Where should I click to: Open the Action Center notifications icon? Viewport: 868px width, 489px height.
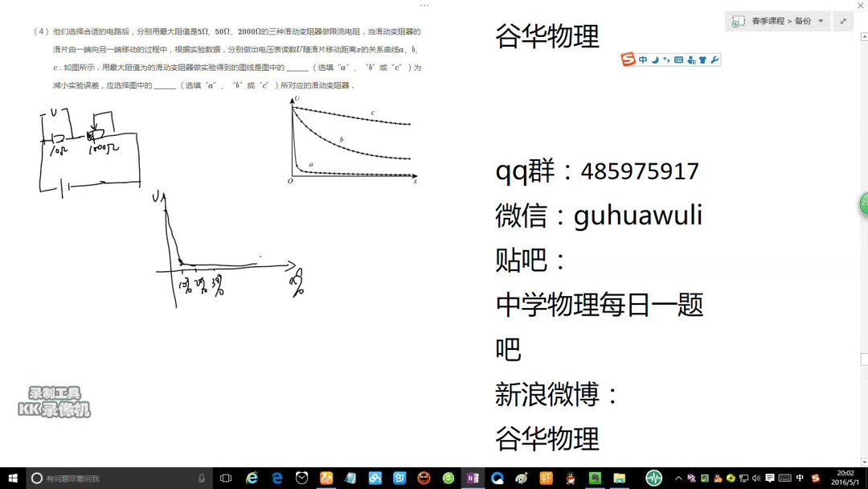[770, 479]
